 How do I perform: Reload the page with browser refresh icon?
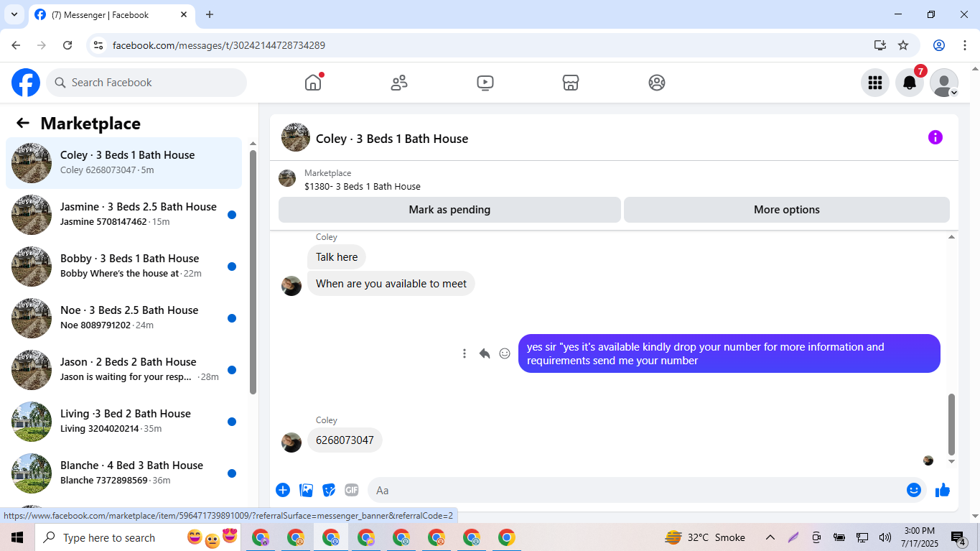pos(67,45)
